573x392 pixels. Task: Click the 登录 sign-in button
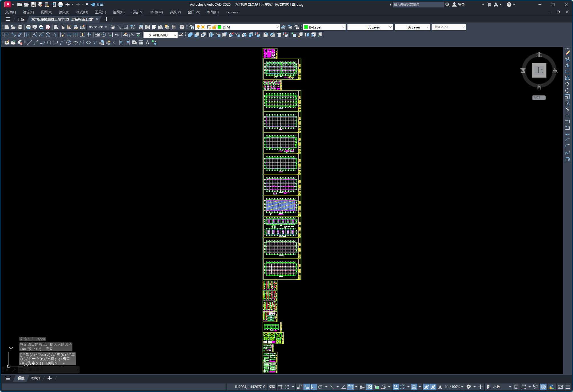click(x=459, y=5)
